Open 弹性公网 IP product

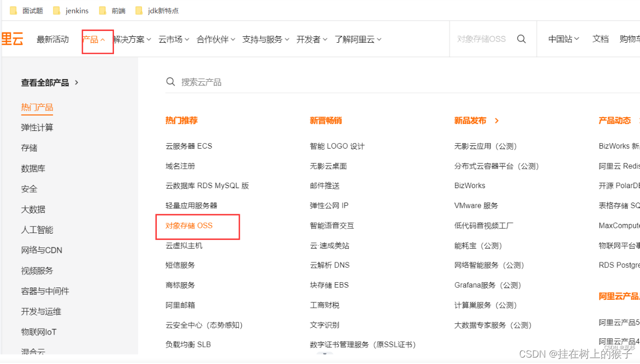pos(329,205)
